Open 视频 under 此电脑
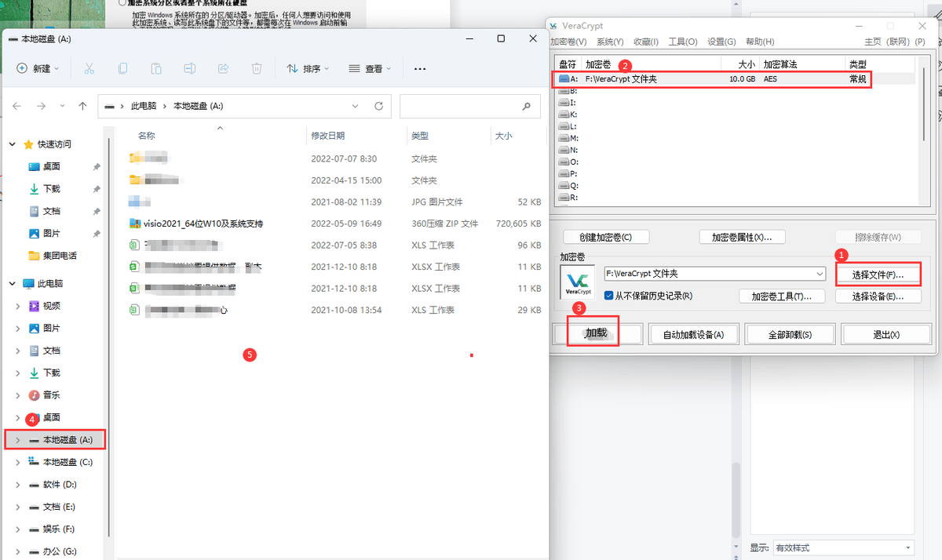942x560 pixels. 51,306
